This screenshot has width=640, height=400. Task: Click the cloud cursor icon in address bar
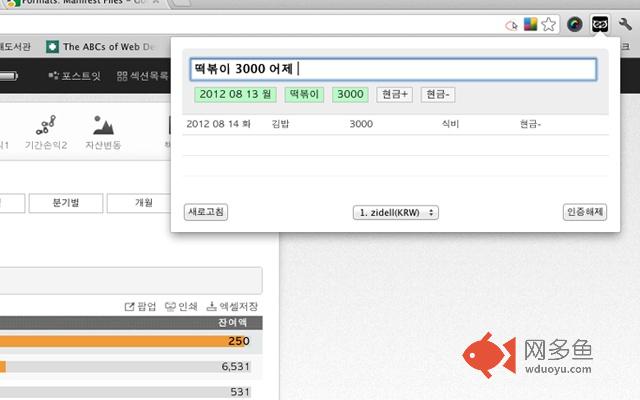(511, 26)
